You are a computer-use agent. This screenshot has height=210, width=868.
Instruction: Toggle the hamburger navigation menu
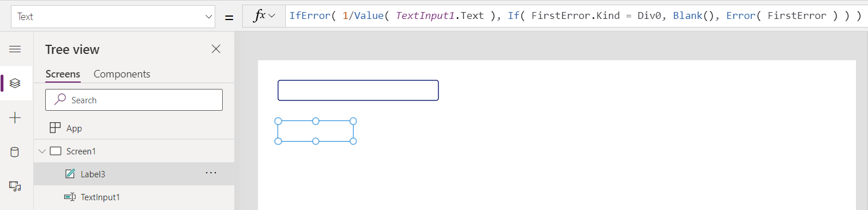(x=15, y=49)
